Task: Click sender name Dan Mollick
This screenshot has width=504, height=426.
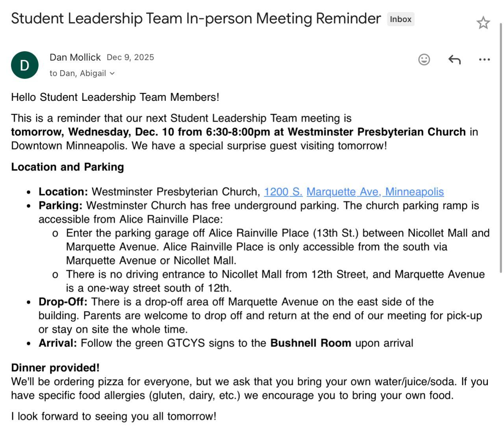Action: [75, 57]
